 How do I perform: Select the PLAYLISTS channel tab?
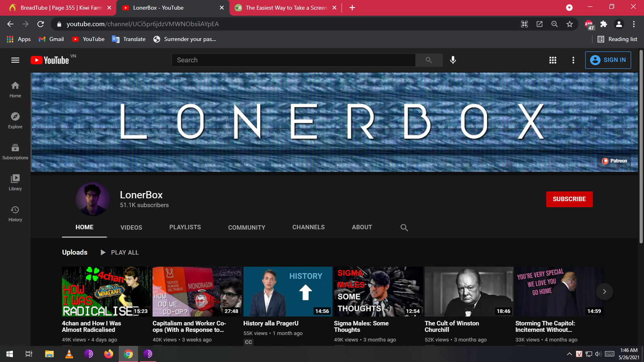coord(185,227)
